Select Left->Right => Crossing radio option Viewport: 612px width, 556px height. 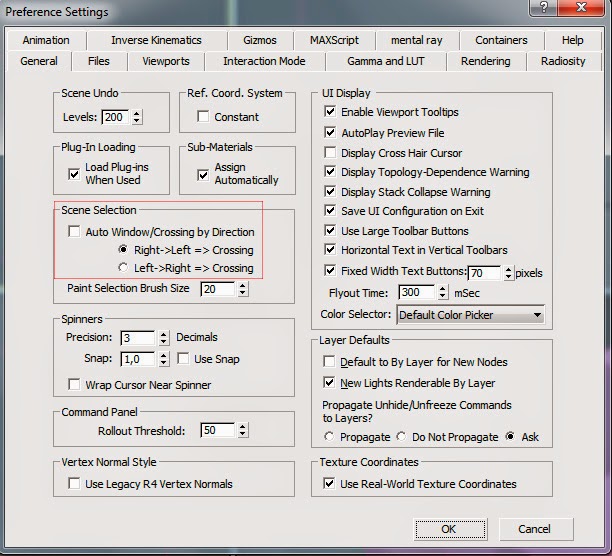click(123, 267)
